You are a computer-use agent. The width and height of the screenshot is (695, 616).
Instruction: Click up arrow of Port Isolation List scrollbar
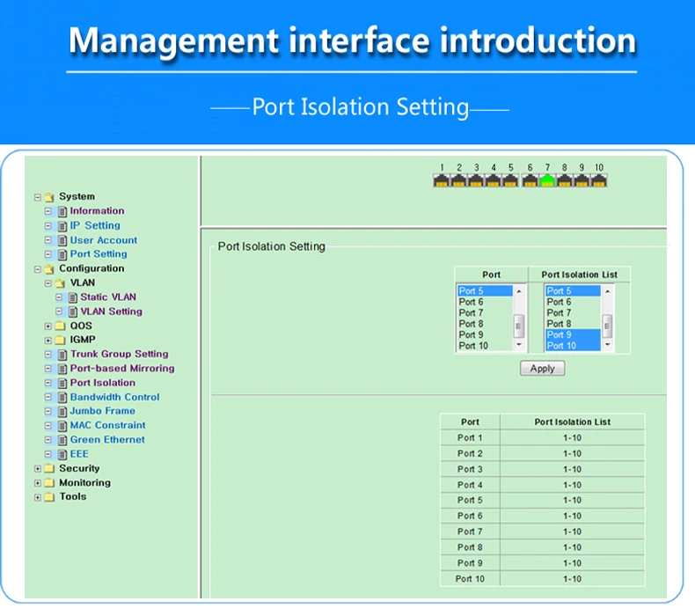608,291
